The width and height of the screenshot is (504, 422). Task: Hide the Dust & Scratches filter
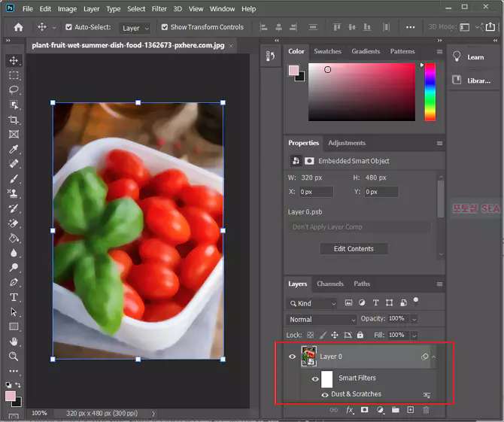(325, 395)
